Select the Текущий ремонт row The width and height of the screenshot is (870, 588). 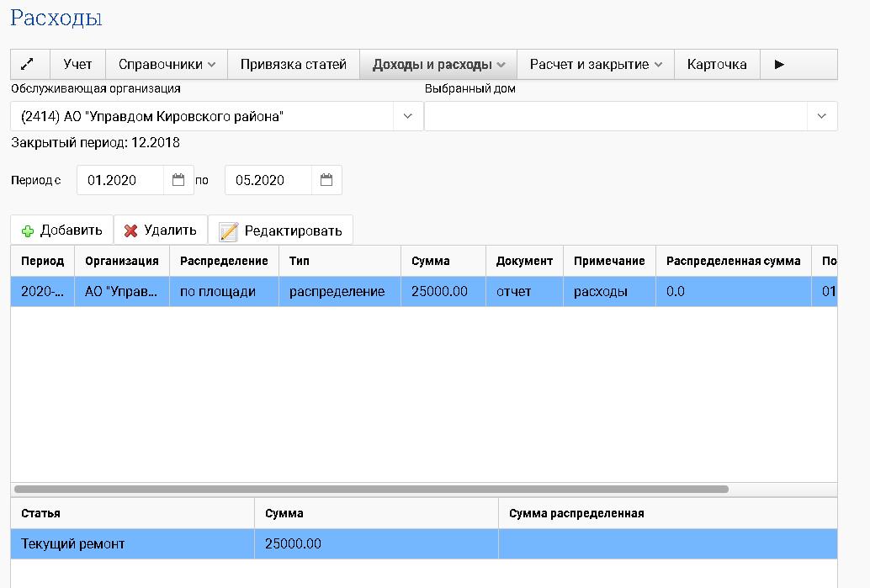pyautogui.click(x=126, y=544)
